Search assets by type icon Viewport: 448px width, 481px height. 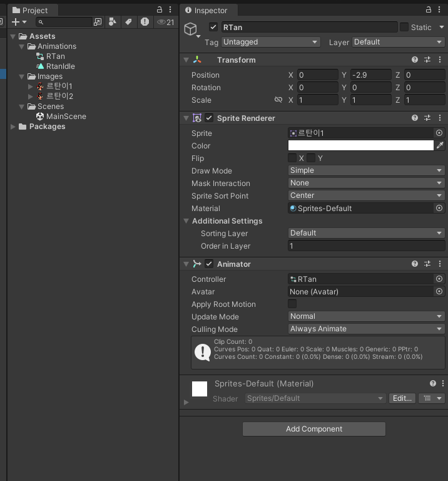pos(113,22)
